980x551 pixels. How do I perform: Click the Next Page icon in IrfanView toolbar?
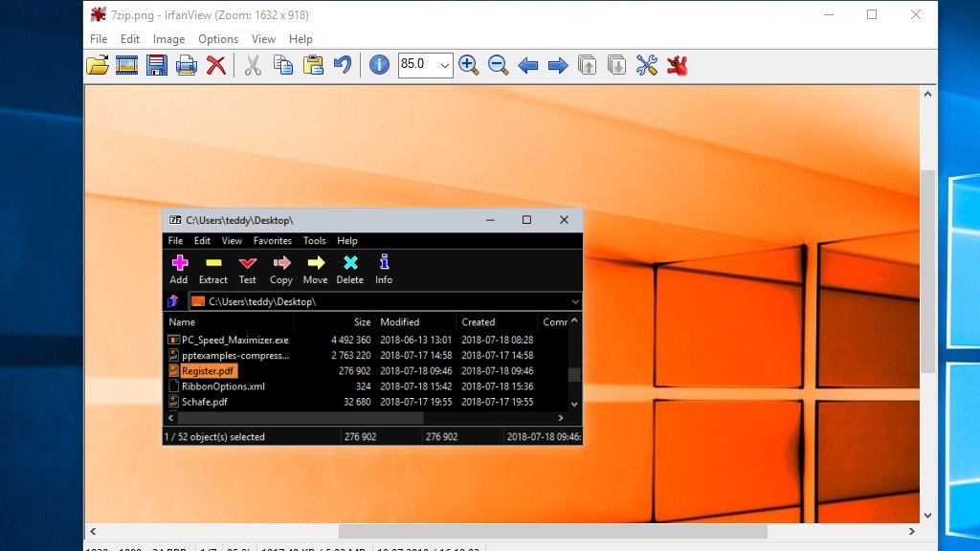(616, 65)
